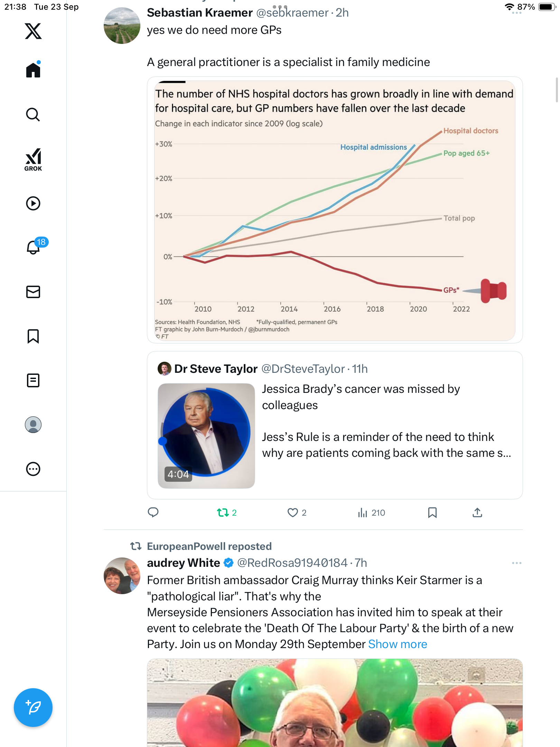This screenshot has width=560, height=747.
Task: Expand audrey White's post with Show more
Action: coord(398,644)
